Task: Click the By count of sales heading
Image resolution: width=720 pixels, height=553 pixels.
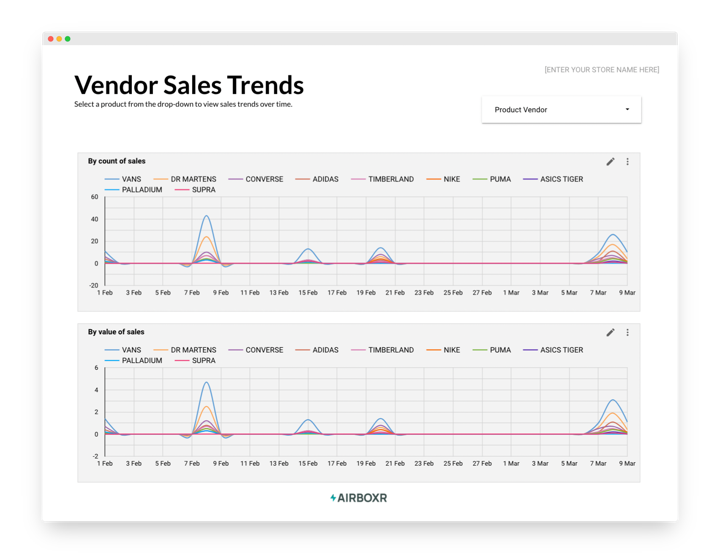Action: point(117,161)
